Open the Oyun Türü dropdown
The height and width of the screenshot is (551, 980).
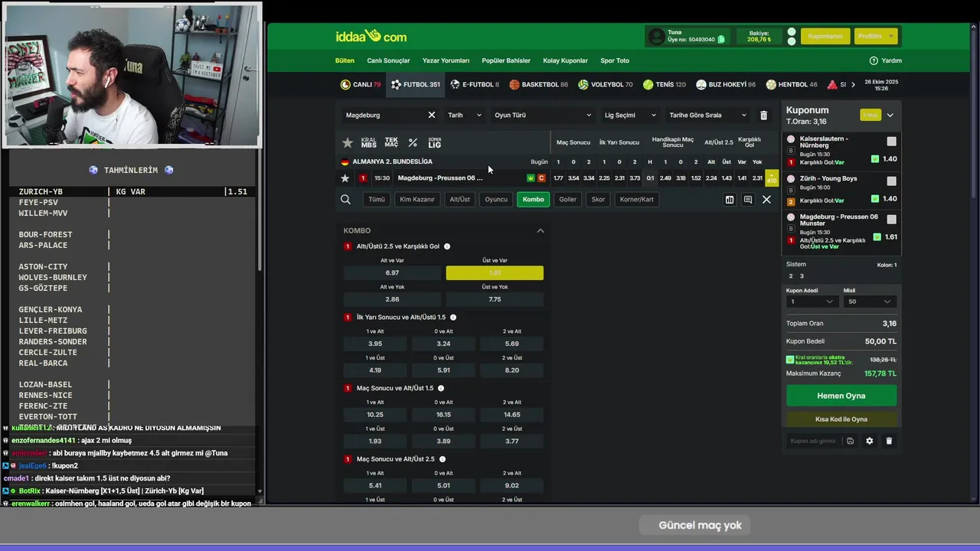[x=543, y=115]
